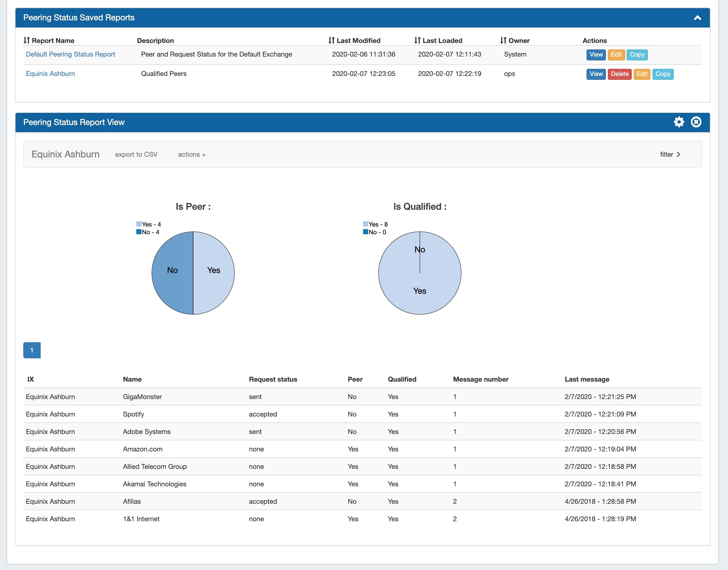Image resolution: width=728 pixels, height=570 pixels.
Task: Open the actions + menu
Action: tap(192, 154)
